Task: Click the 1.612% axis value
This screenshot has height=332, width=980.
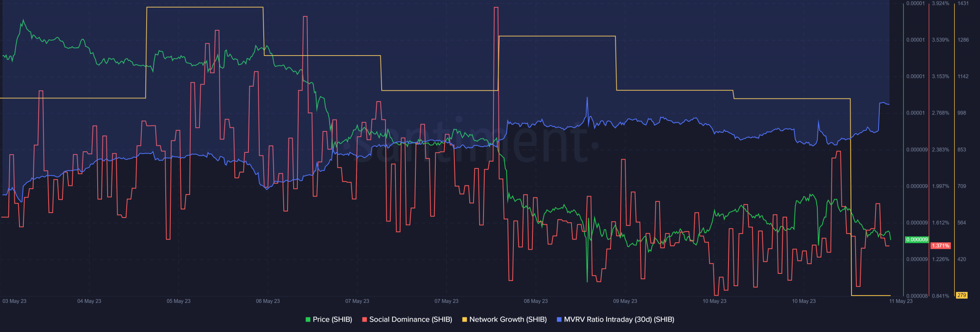Action: 941,223
